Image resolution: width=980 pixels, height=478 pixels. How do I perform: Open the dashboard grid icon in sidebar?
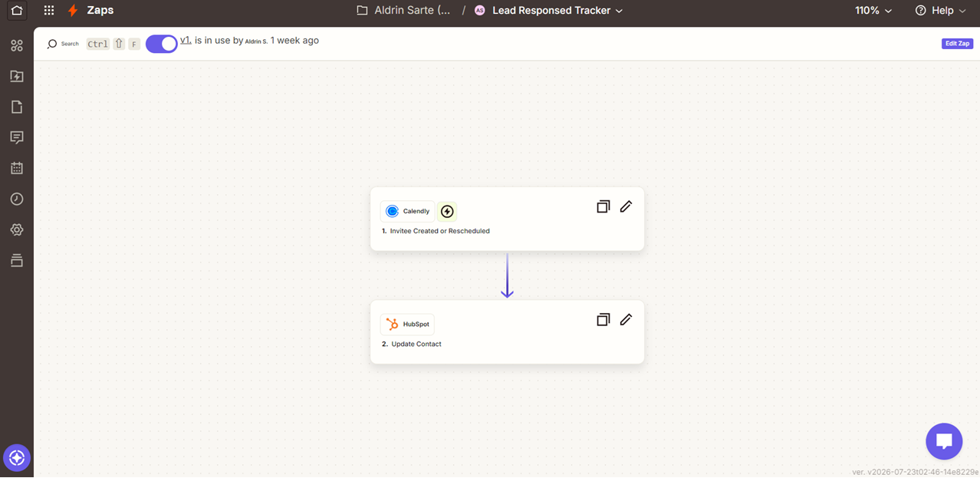coord(17,46)
